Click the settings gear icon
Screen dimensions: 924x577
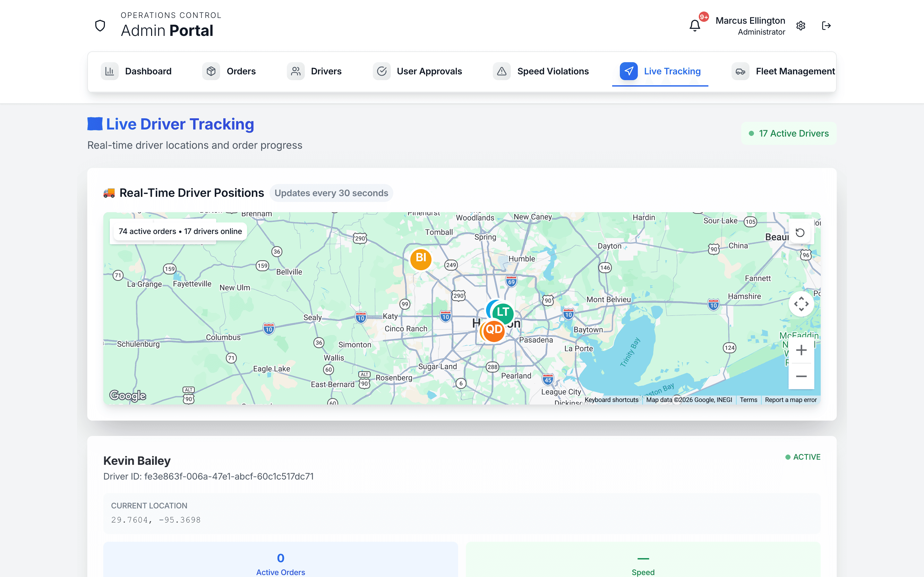(x=801, y=26)
